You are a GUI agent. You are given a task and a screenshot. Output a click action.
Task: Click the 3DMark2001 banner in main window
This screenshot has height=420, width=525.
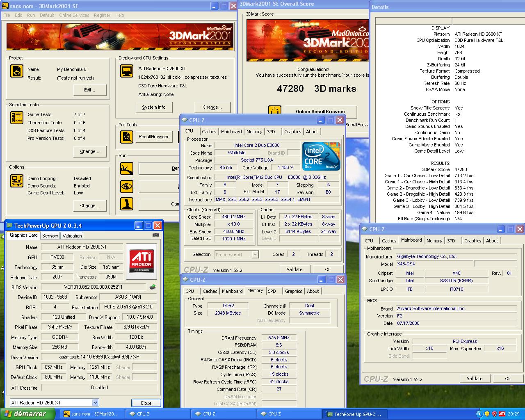pyautogui.click(x=120, y=37)
